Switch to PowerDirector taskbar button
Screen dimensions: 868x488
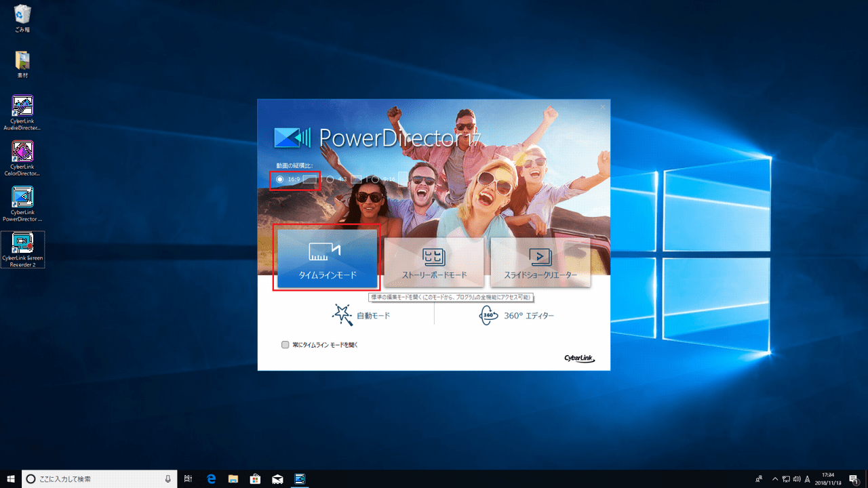299,479
